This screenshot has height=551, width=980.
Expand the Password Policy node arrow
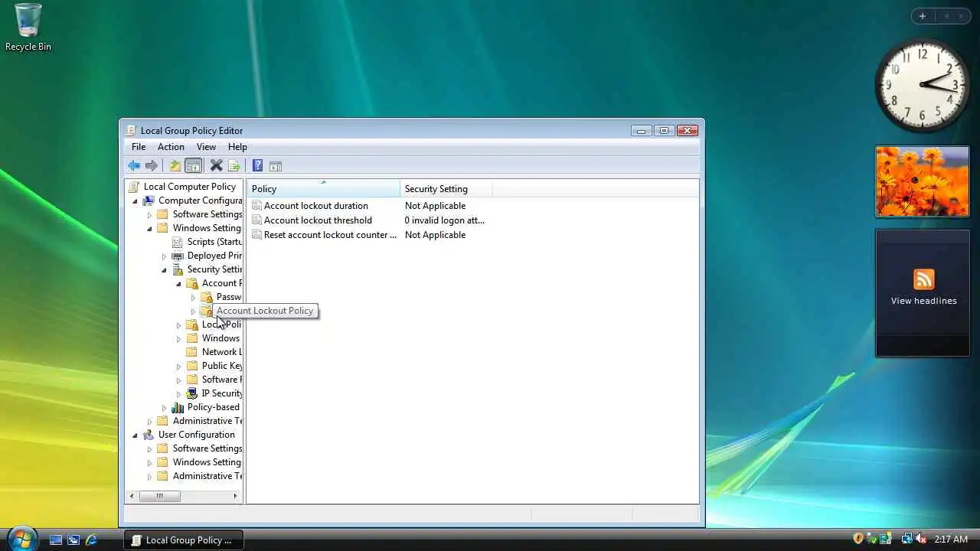(194, 297)
